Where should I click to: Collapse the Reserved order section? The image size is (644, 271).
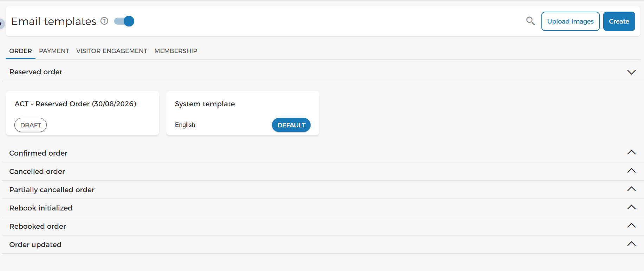(631, 72)
